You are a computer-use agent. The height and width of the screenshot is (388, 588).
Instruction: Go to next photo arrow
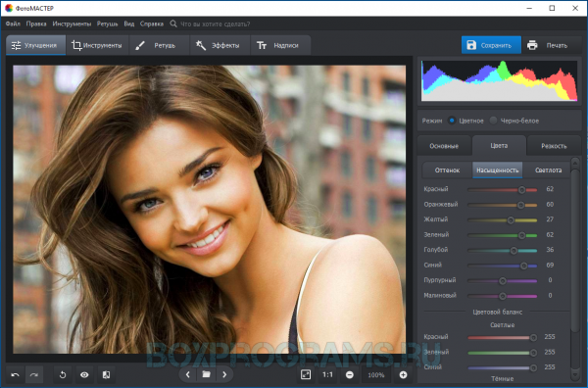click(x=224, y=374)
